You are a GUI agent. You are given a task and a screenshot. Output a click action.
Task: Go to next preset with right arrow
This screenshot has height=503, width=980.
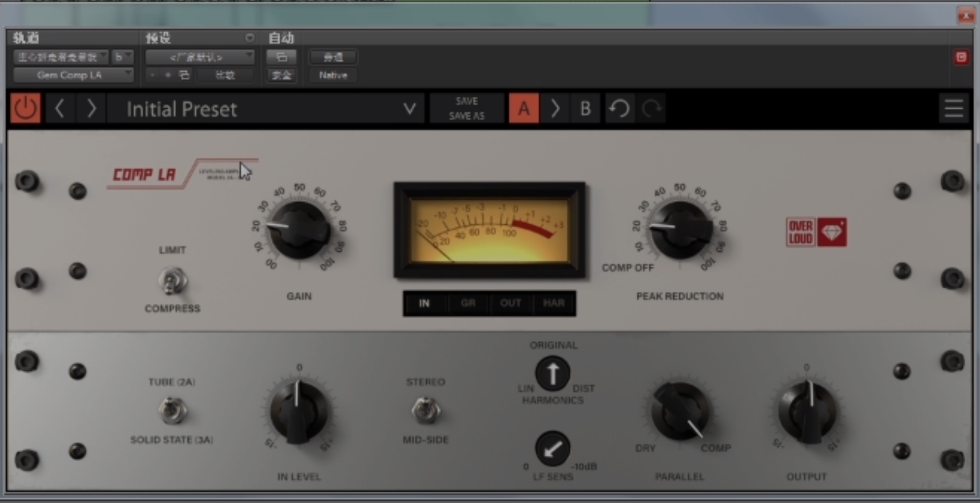pyautogui.click(x=92, y=108)
